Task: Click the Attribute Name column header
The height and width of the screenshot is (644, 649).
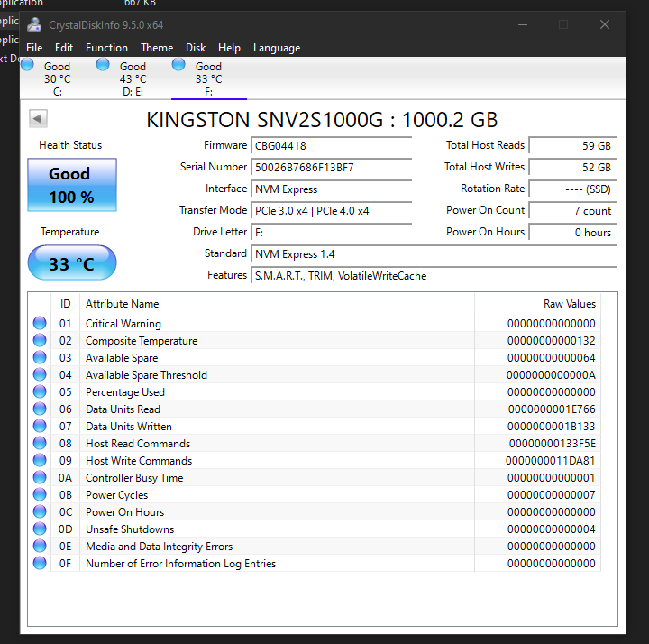Action: click(x=277, y=304)
